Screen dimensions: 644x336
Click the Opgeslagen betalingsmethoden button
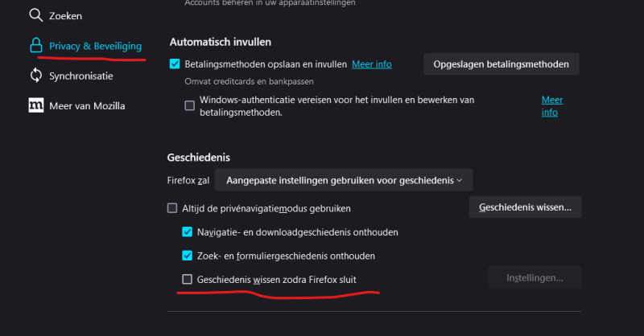pos(501,64)
